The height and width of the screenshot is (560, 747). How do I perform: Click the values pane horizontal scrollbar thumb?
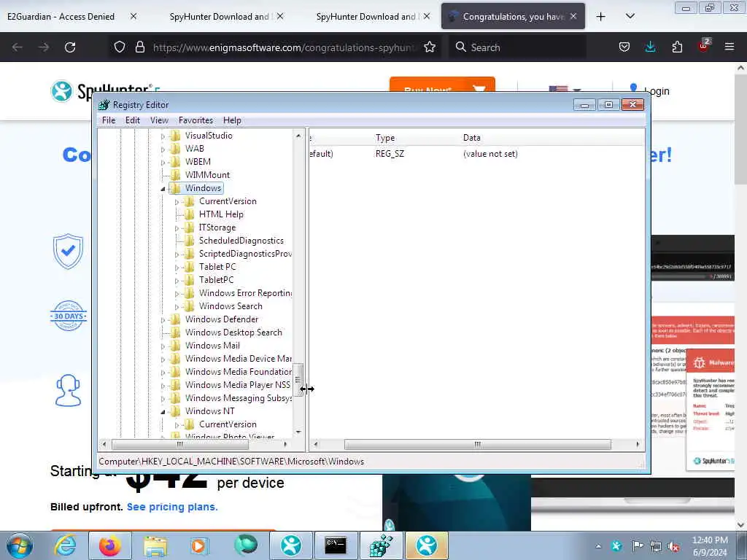click(477, 444)
